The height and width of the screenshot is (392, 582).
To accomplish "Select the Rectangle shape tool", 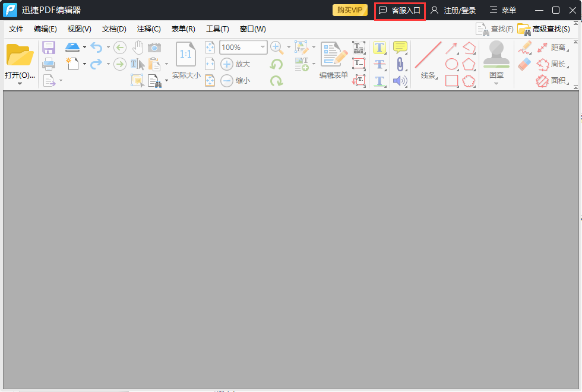I will point(451,81).
